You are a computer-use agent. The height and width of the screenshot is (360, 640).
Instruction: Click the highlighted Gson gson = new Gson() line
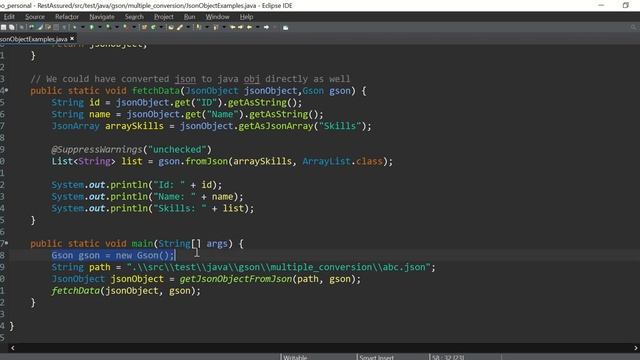[113, 256]
